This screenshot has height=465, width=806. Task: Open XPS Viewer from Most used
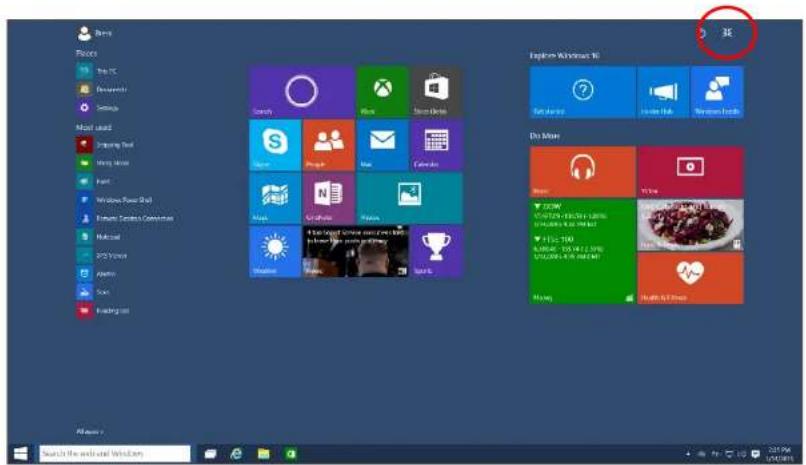click(x=102, y=255)
